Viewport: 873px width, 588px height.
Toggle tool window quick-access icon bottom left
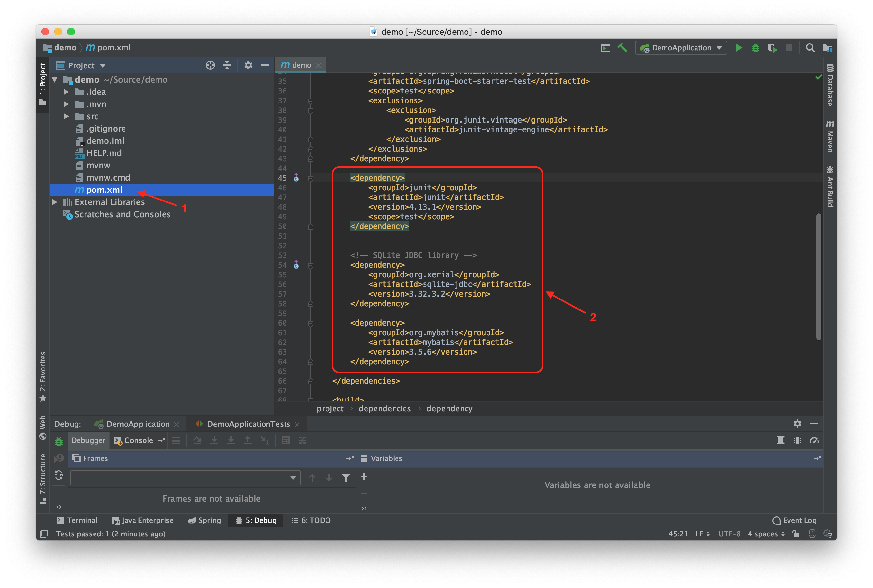(x=44, y=534)
